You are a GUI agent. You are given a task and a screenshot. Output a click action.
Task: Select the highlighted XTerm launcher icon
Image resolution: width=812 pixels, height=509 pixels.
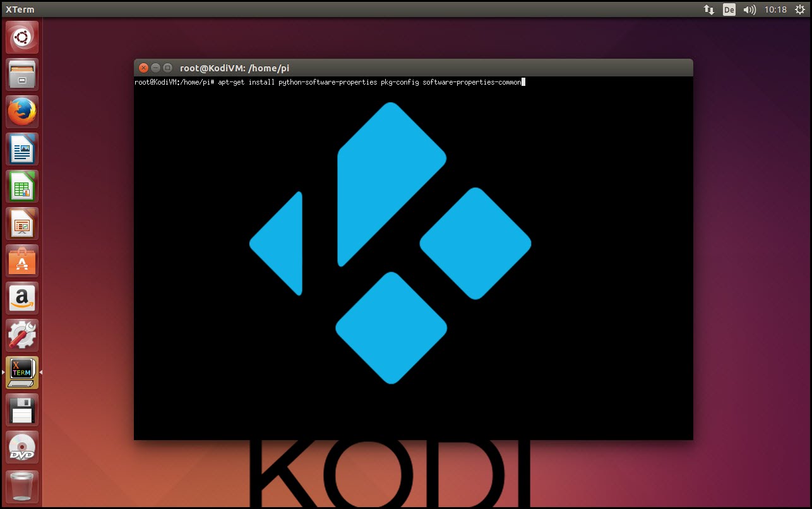pos(21,372)
